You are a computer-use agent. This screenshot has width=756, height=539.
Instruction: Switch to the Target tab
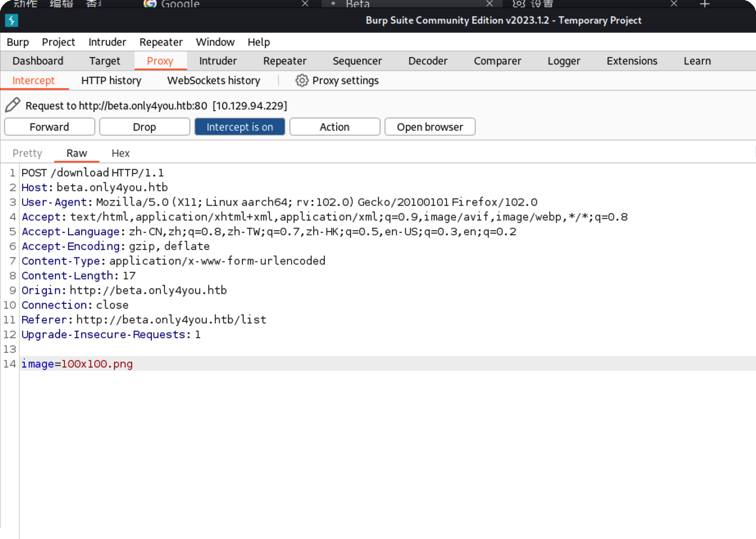click(105, 61)
